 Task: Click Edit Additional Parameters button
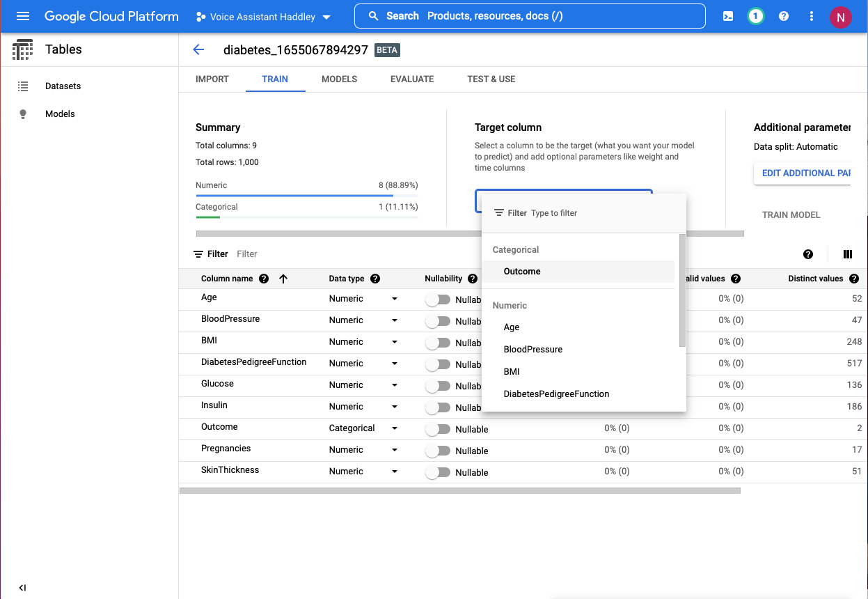[805, 173]
